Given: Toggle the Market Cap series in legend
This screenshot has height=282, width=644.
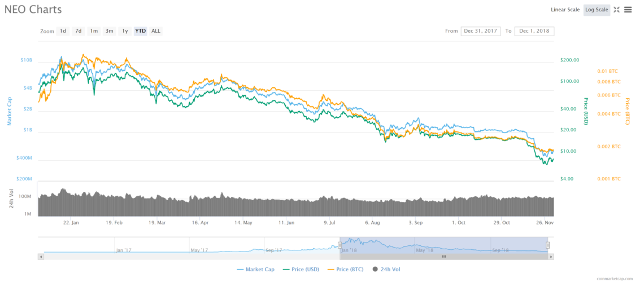Looking at the screenshot, I should pyautogui.click(x=255, y=269).
